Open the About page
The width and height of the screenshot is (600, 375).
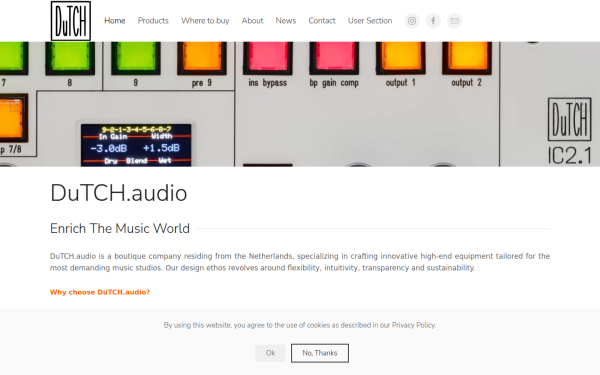pyautogui.click(x=253, y=21)
